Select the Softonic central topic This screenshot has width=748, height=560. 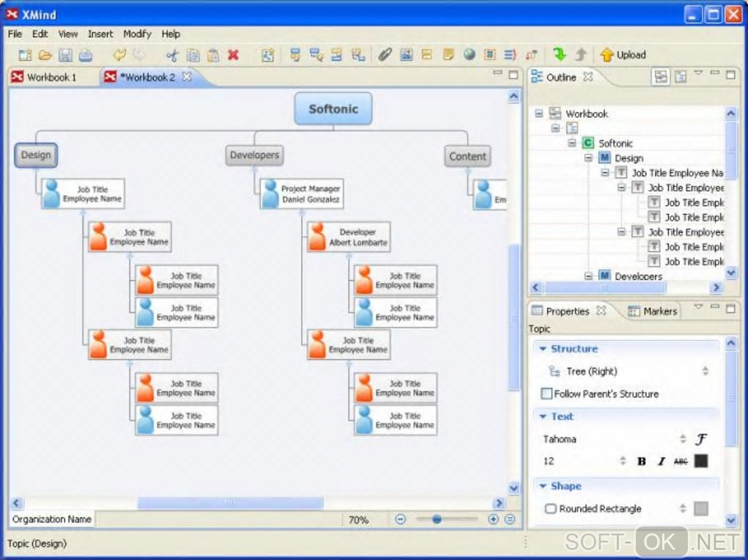point(333,108)
